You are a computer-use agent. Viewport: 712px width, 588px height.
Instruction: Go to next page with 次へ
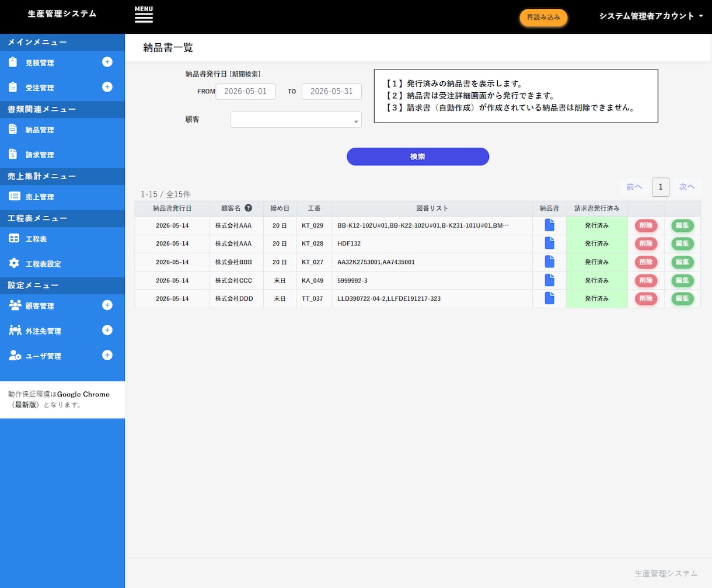tap(687, 187)
